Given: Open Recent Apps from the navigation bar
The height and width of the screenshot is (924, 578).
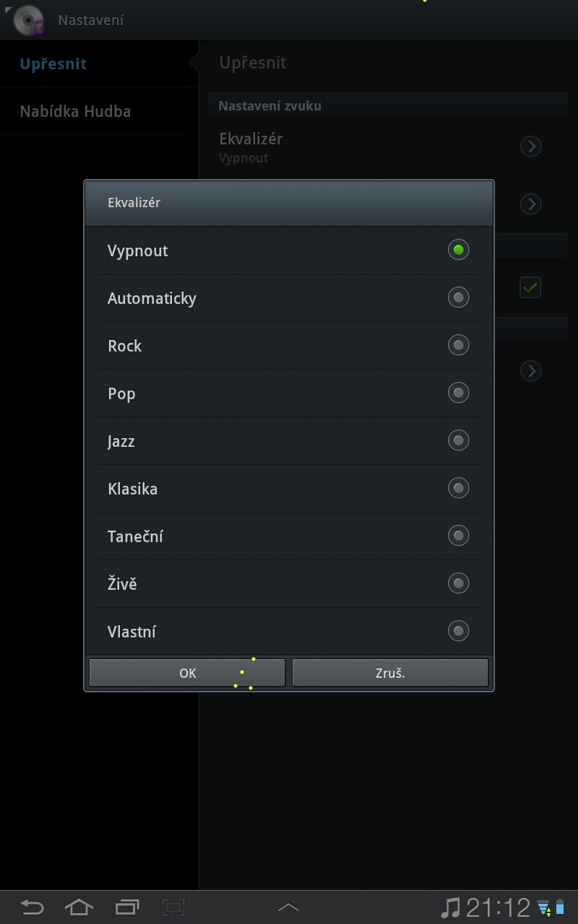Looking at the screenshot, I should pos(126,907).
